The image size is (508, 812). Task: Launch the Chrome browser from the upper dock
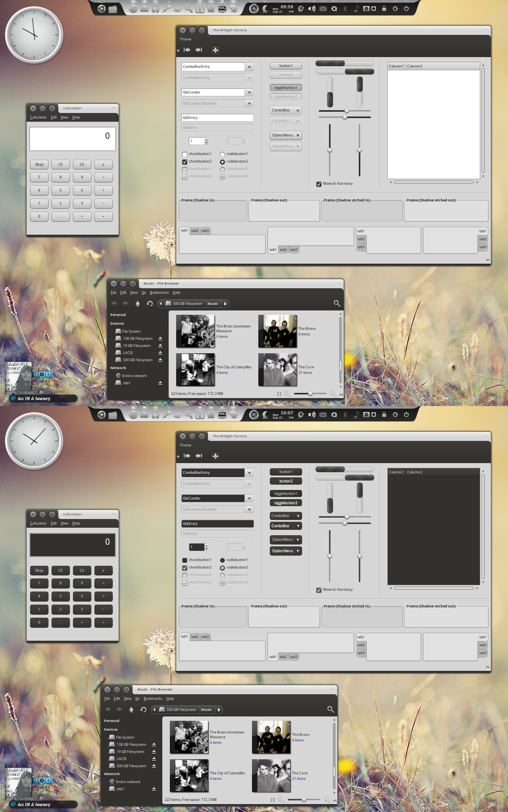[x=133, y=8]
